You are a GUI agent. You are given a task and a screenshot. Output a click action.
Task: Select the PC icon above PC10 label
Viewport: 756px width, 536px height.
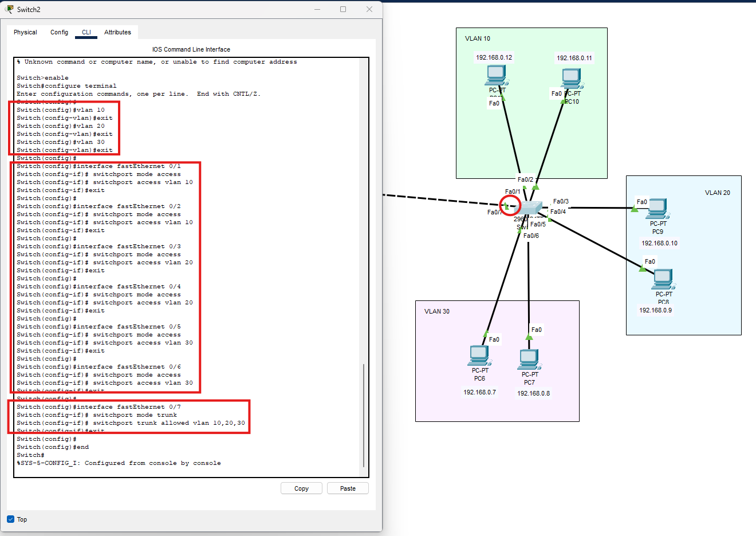[571, 79]
